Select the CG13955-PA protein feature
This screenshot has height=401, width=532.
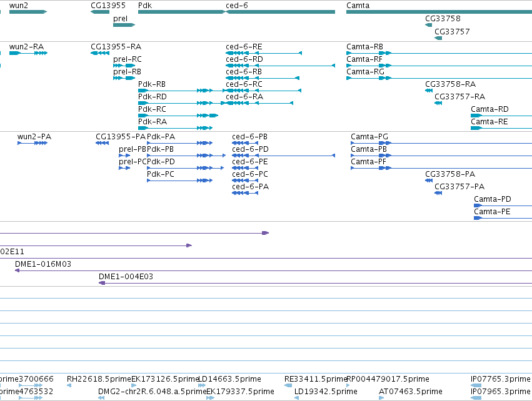click(x=102, y=143)
